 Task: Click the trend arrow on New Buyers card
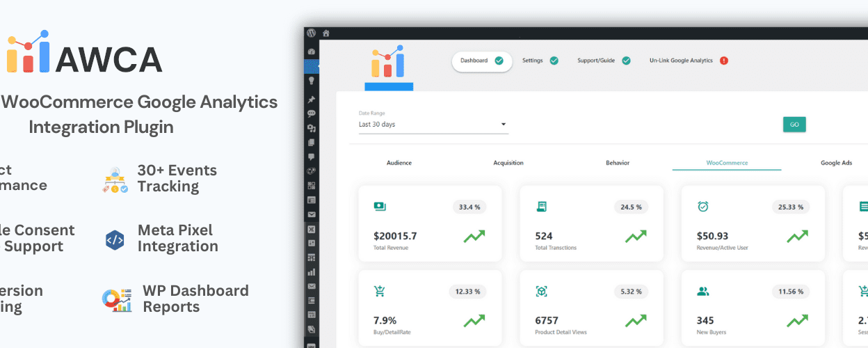click(797, 321)
